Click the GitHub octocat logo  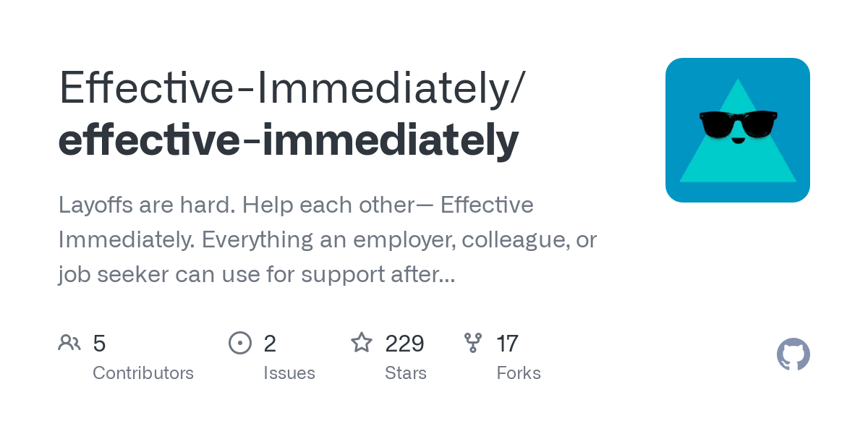[x=793, y=354]
